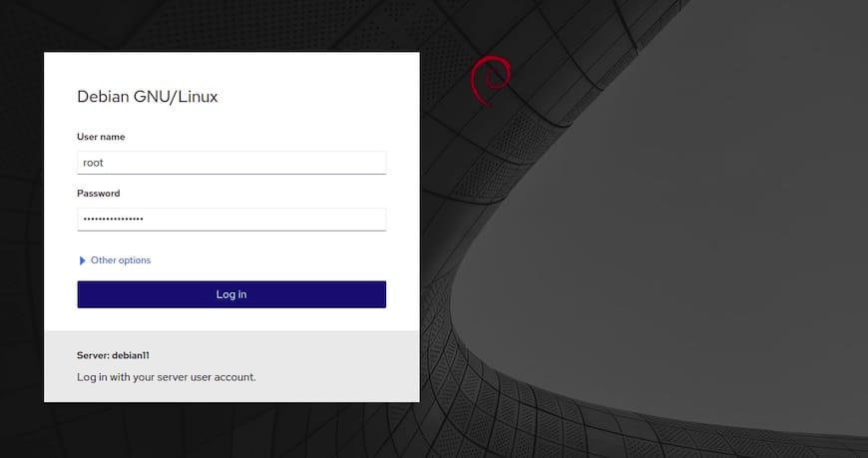Open the Other options link
Image resolution: width=868 pixels, height=458 pixels.
coord(121,260)
